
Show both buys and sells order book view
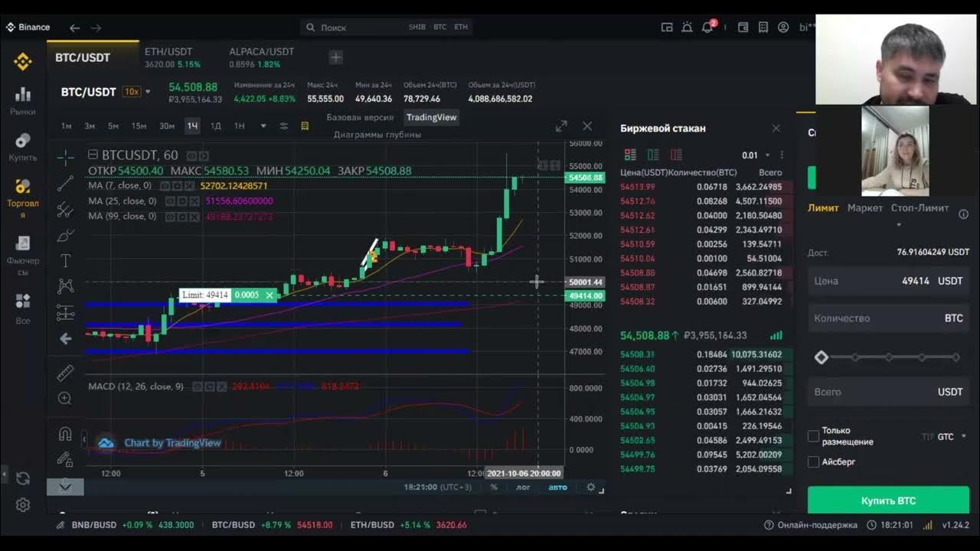point(630,155)
